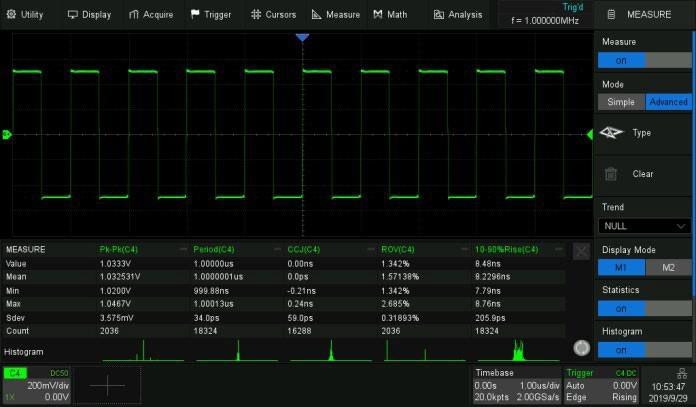Click the date and time display
Screen dimensions: 696x407
tap(668, 392)
